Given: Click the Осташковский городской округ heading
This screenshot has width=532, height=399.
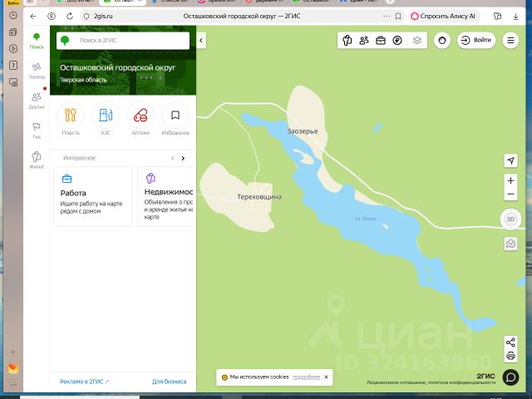Looking at the screenshot, I should pos(117,67).
